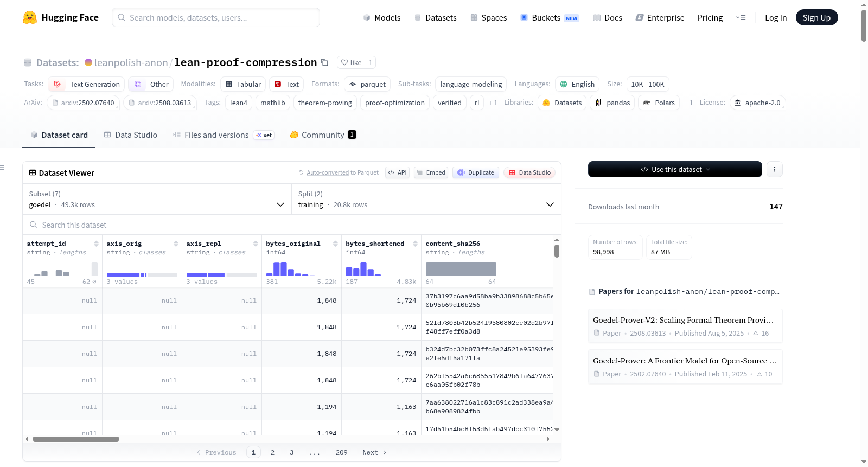868x467 pixels.
Task: Open the arxiv:2508.03613 tag
Action: pos(159,103)
